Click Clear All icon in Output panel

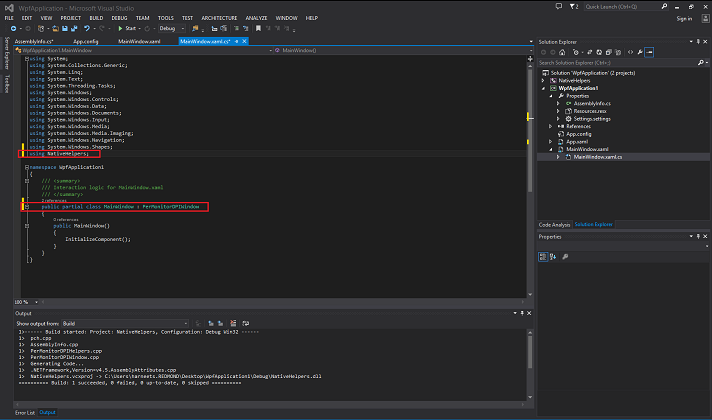233,323
